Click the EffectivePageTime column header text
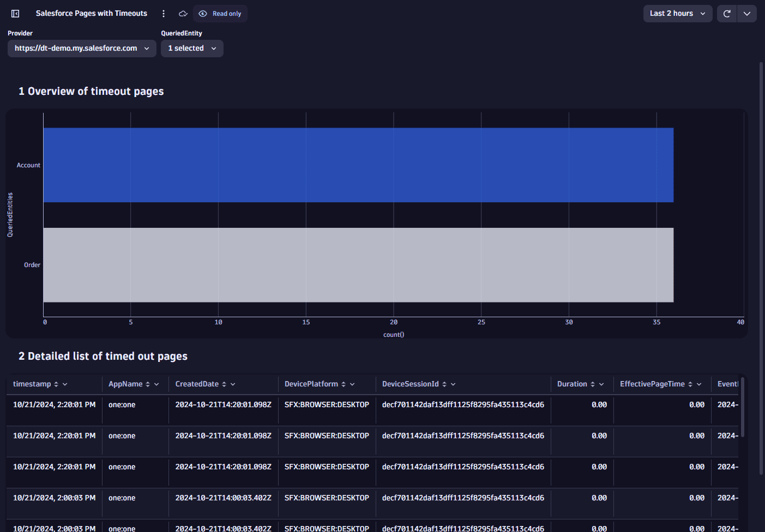Viewport: 765px width, 532px height. [652, 384]
